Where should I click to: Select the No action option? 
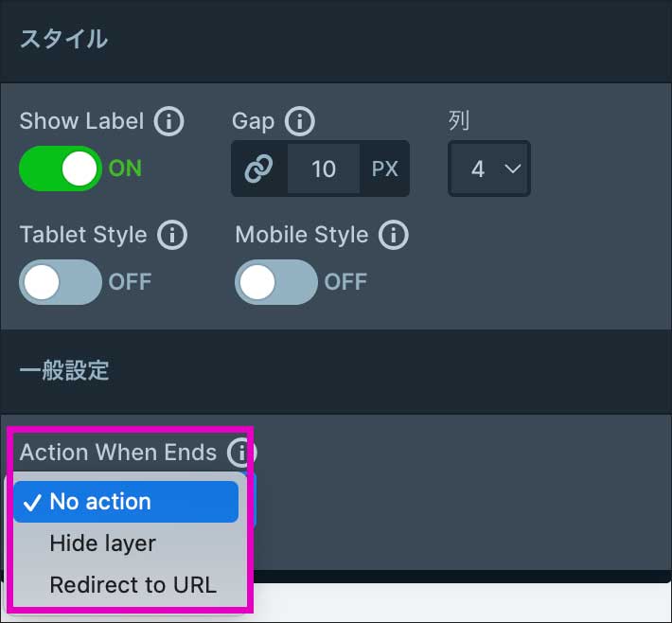pyautogui.click(x=126, y=502)
